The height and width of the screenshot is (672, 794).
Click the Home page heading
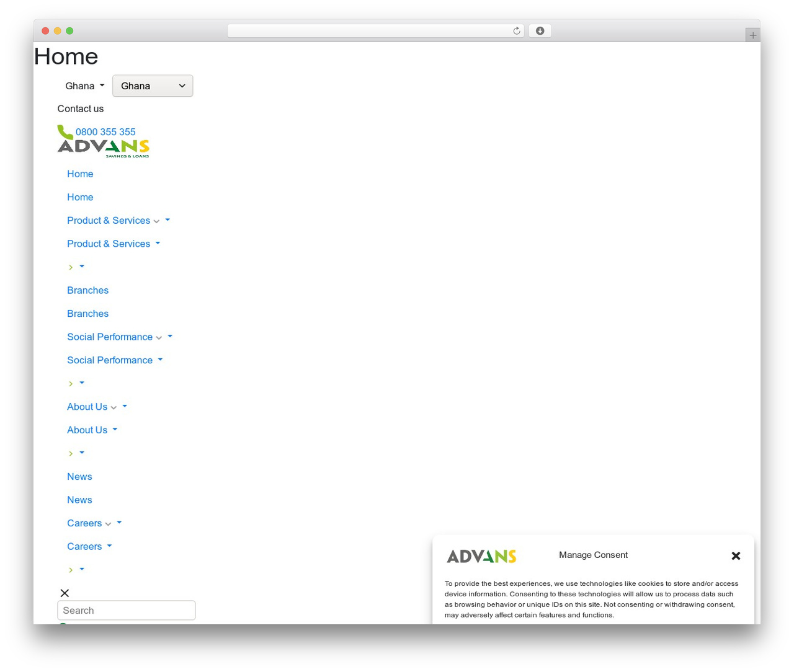pyautogui.click(x=66, y=56)
